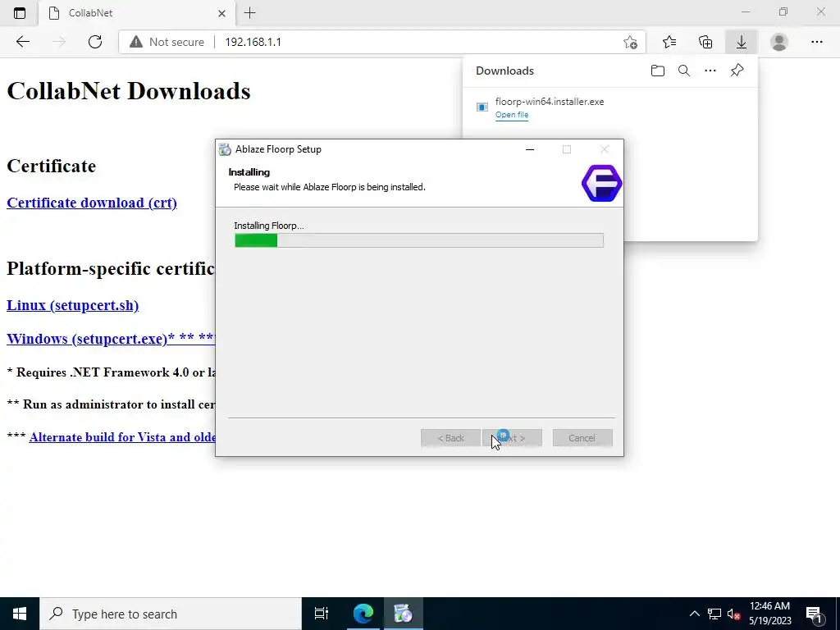
Task: Click the Next button in Setup
Action: (x=512, y=438)
